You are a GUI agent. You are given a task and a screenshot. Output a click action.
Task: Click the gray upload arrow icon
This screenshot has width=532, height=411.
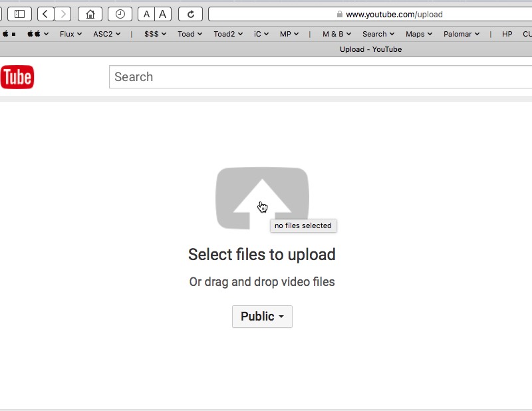click(262, 198)
